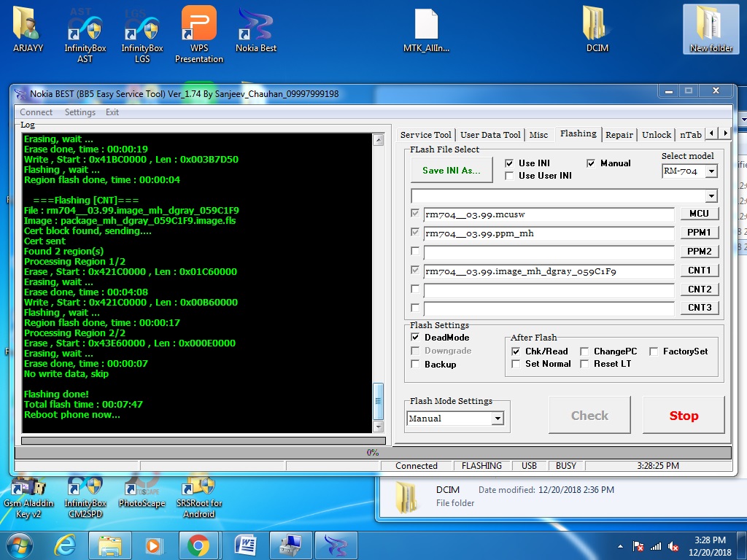Image resolution: width=747 pixels, height=560 pixels.
Task: Open the network signal tray icon
Action: tap(656, 546)
